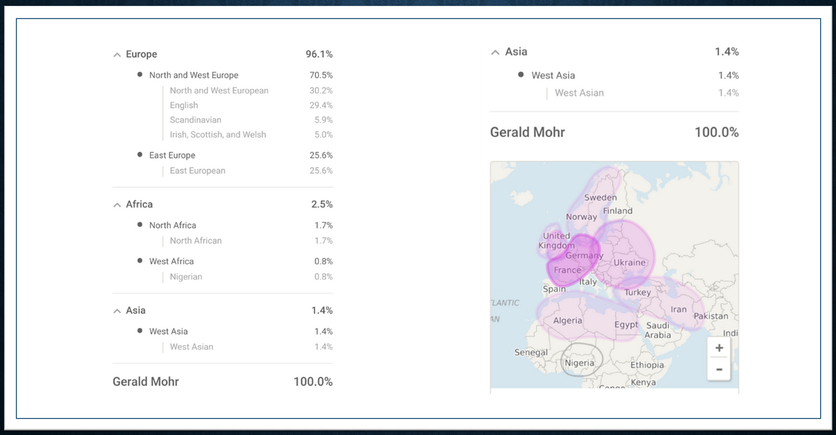Click the Algeria label on the map
This screenshot has width=836, height=435.
(567, 320)
